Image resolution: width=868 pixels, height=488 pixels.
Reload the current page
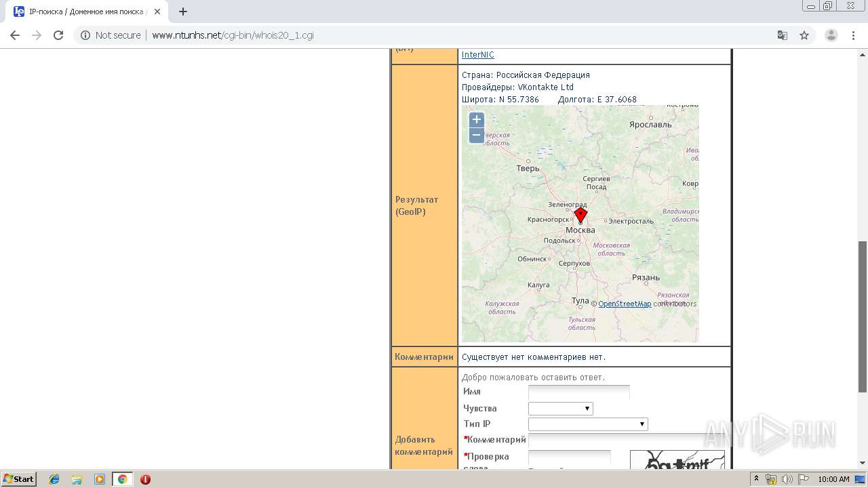pyautogui.click(x=58, y=35)
